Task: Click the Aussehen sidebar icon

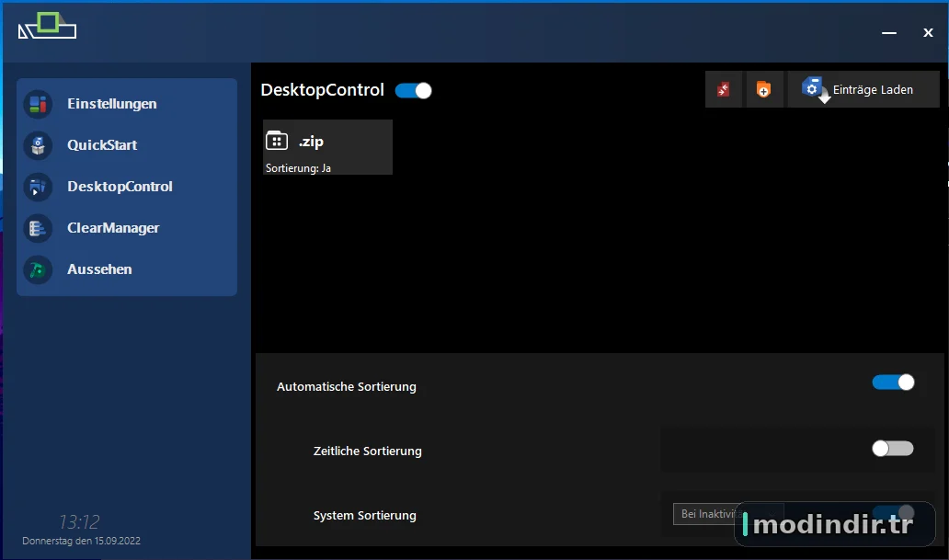Action: [38, 269]
